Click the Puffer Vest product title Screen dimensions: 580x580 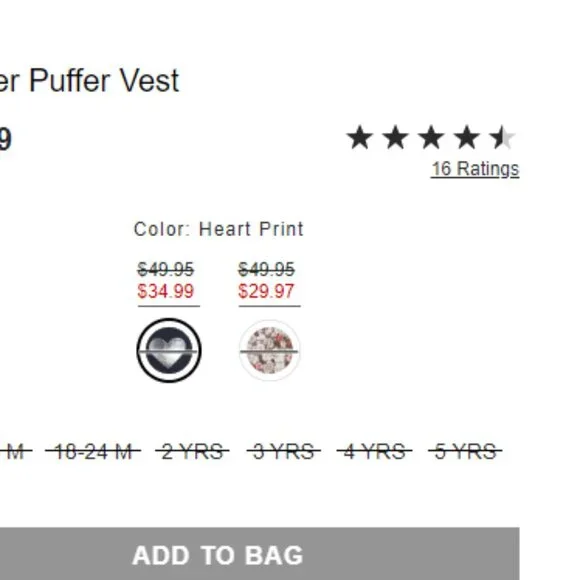pos(89,81)
